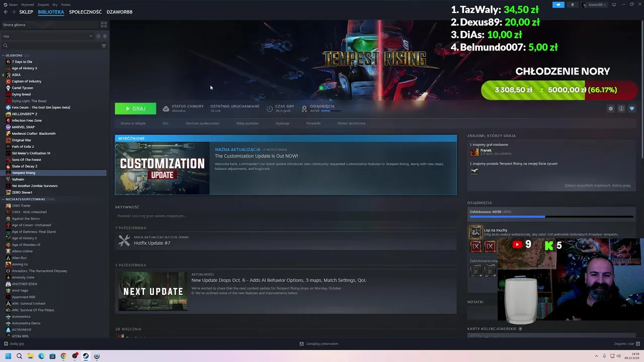Click the library search magnifier icon

pyautogui.click(x=6, y=46)
